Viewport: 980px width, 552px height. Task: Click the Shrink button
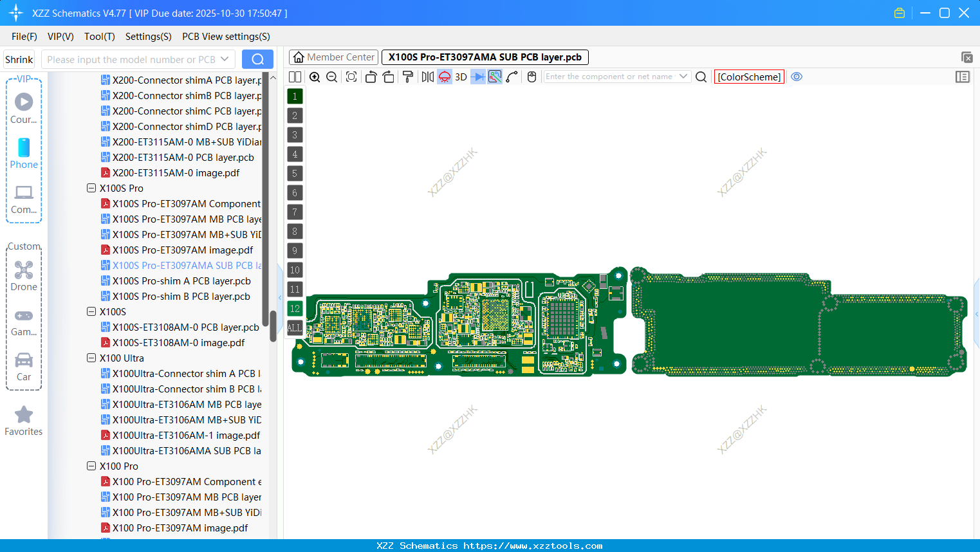[19, 59]
